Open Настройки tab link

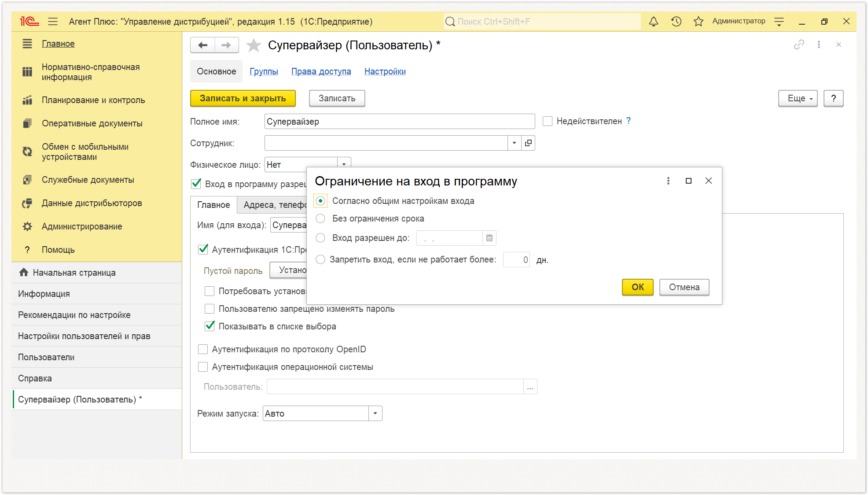coord(385,71)
